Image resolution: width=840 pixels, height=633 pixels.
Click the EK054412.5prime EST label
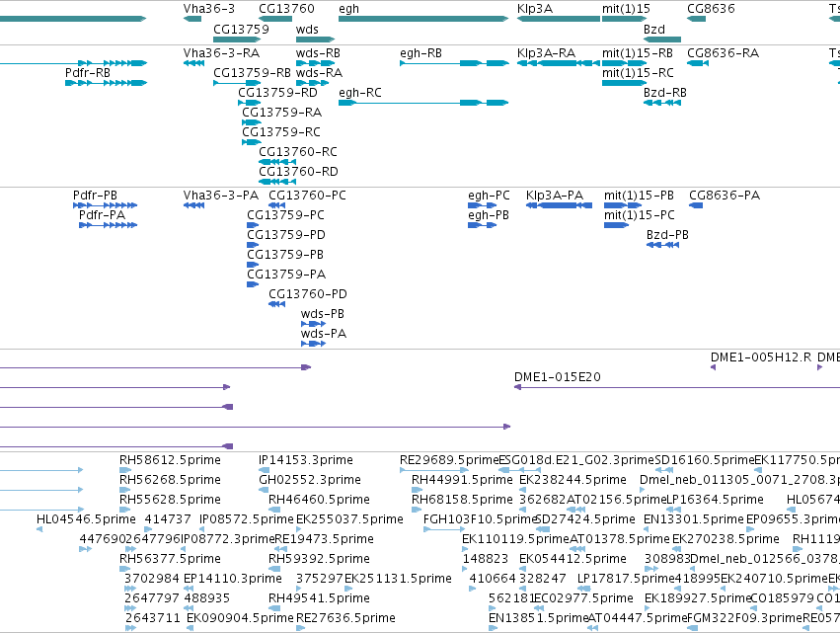pos(573,560)
